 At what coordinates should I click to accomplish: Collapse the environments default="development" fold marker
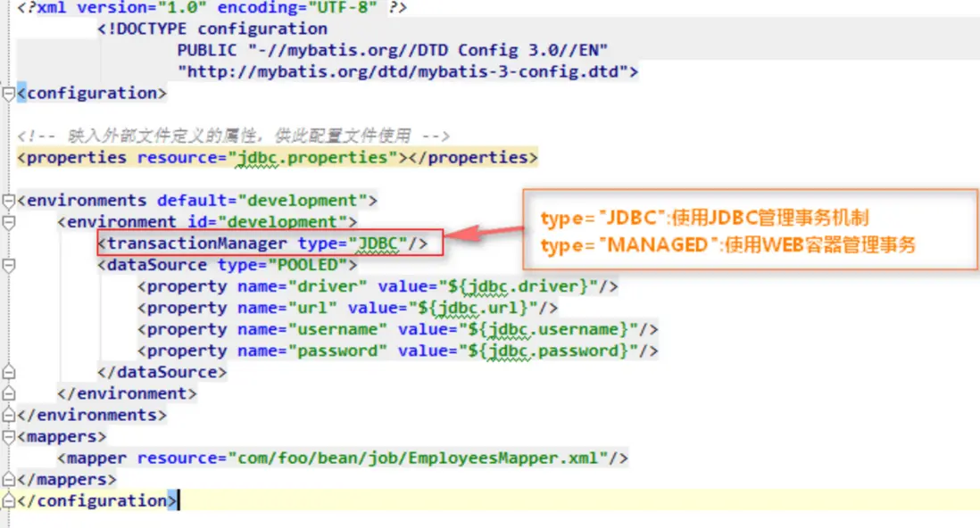9,201
